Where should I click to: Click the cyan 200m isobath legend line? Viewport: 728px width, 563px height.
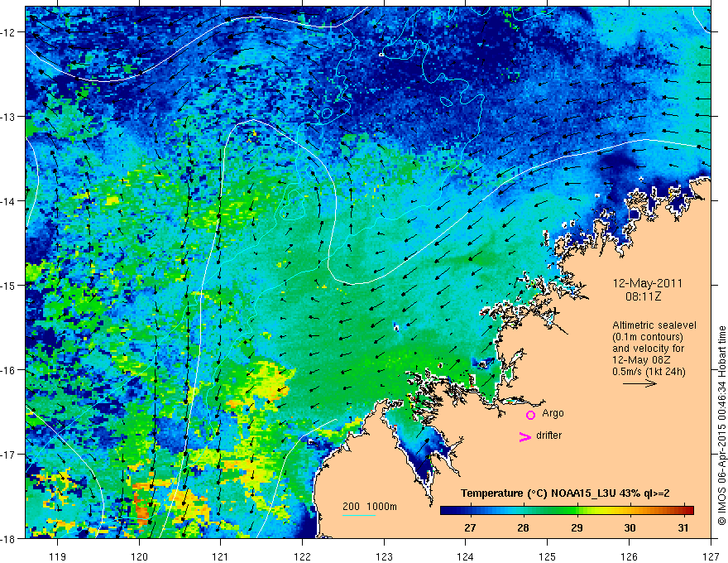(x=359, y=515)
